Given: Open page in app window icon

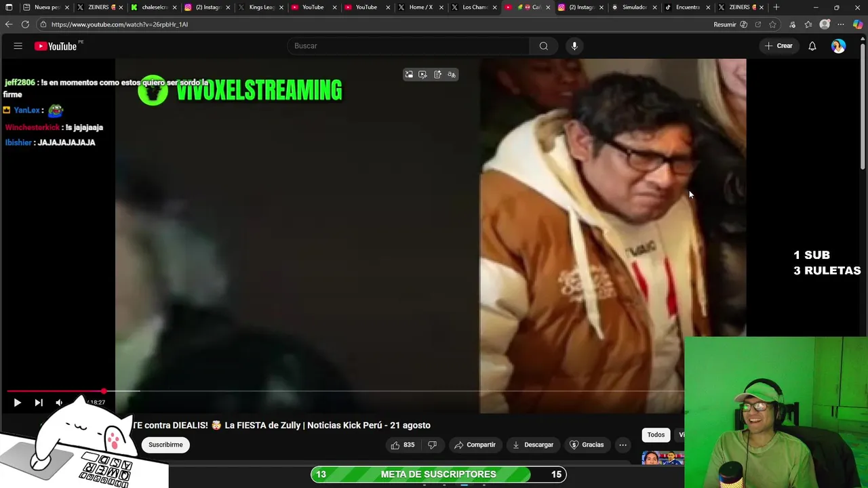Looking at the screenshot, I should coord(757,24).
